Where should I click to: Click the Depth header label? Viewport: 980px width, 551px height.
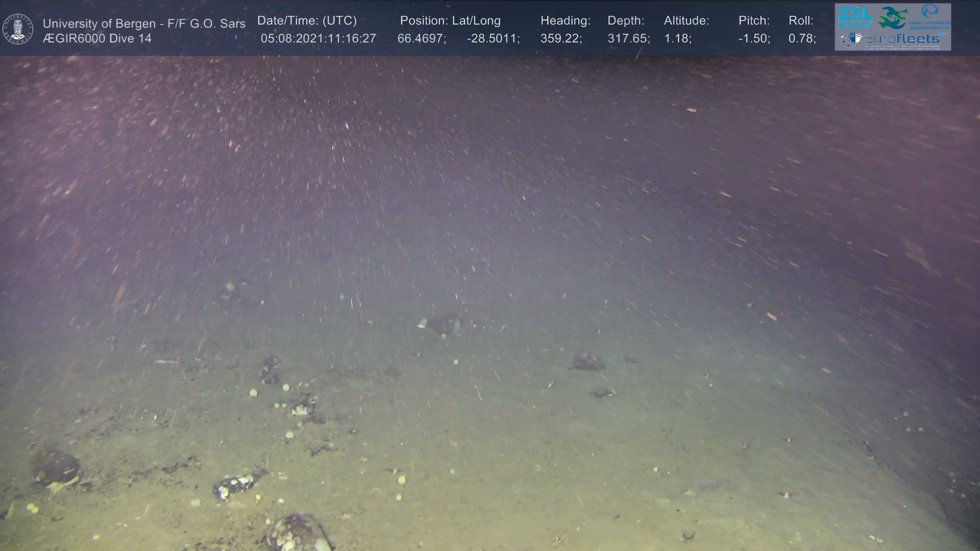click(626, 20)
